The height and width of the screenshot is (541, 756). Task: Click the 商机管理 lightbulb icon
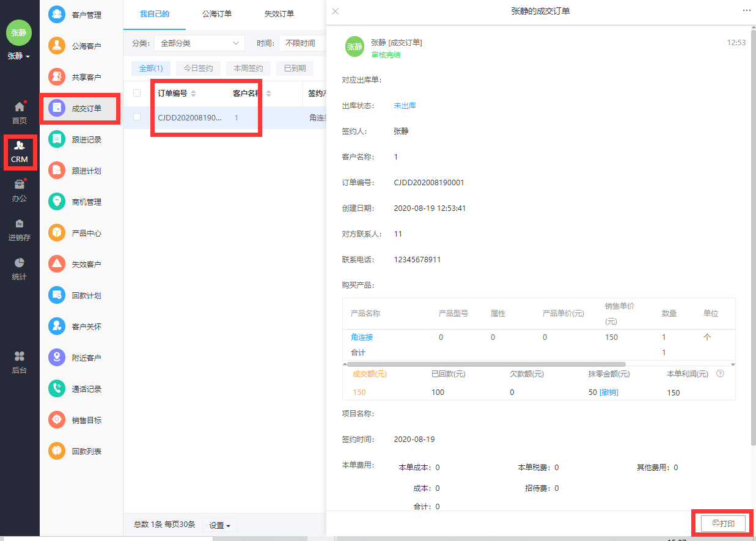tap(57, 202)
